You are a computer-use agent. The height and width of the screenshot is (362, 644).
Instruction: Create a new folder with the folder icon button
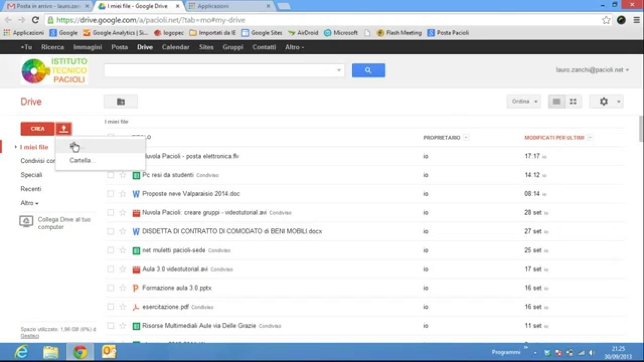coord(121,102)
